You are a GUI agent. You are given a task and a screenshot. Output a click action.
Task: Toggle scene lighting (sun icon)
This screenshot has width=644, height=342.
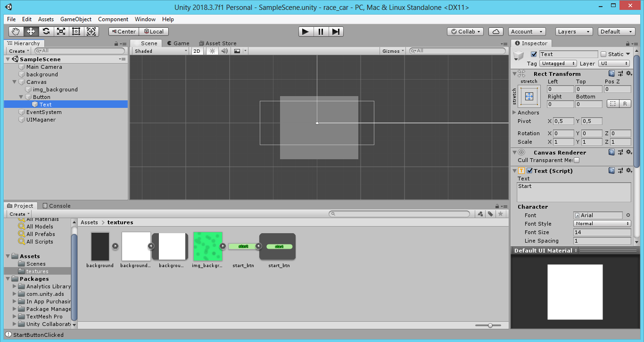click(212, 51)
